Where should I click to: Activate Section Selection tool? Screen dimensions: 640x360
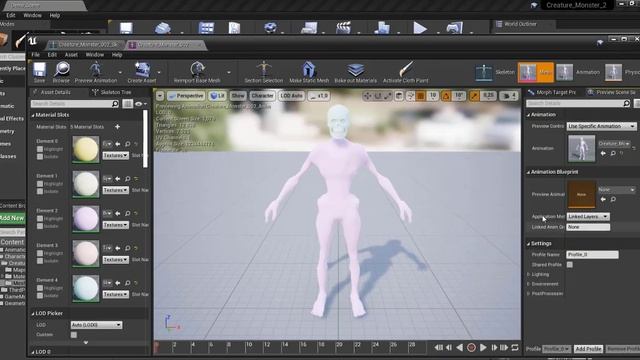(264, 69)
